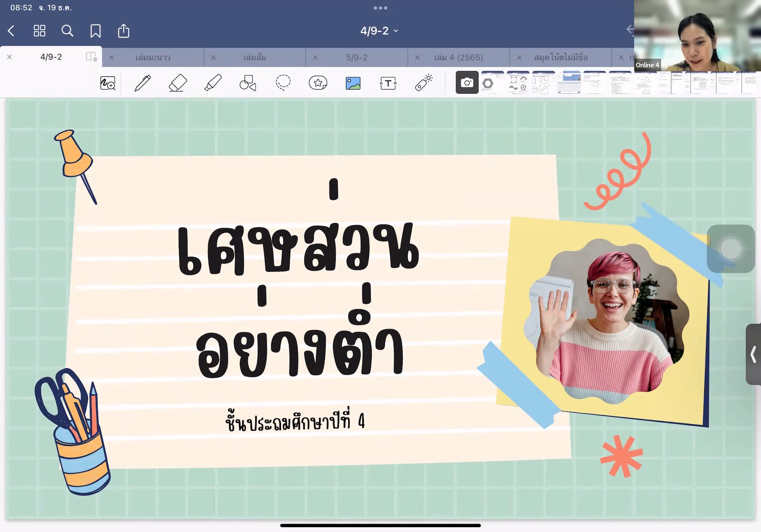Open the Camera tool
Image resolution: width=761 pixels, height=532 pixels.
coord(467,83)
